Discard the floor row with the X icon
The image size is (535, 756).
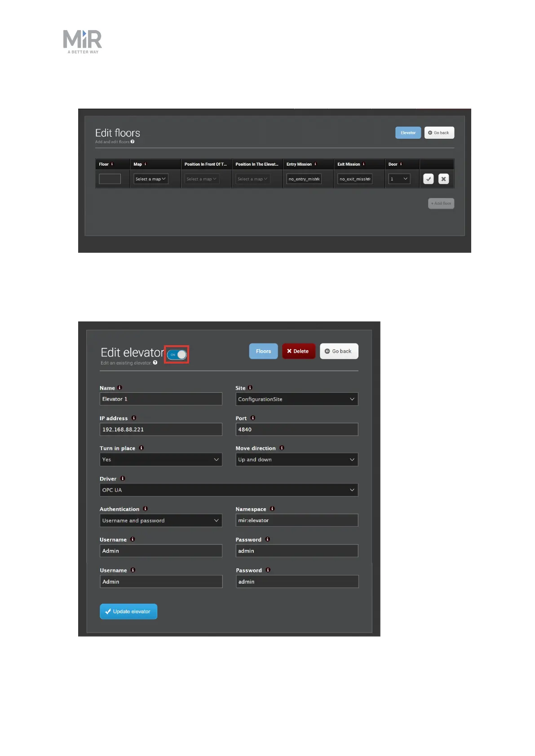pos(443,179)
